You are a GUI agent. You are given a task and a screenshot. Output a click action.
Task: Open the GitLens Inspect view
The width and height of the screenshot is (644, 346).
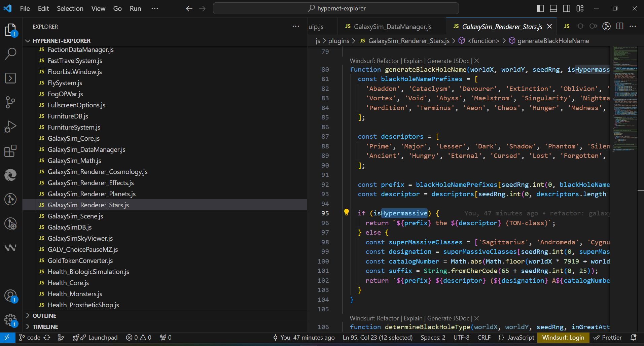11,223
